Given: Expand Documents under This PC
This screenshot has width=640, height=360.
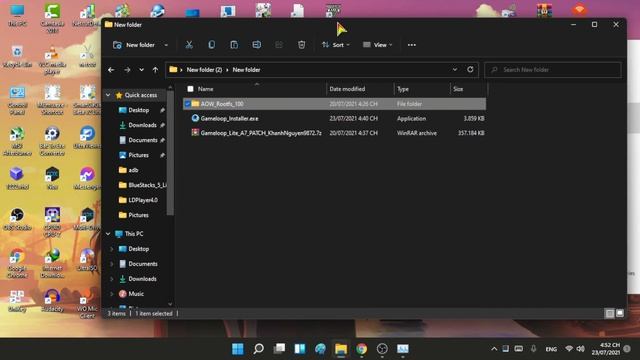Looking at the screenshot, I should click(111, 264).
